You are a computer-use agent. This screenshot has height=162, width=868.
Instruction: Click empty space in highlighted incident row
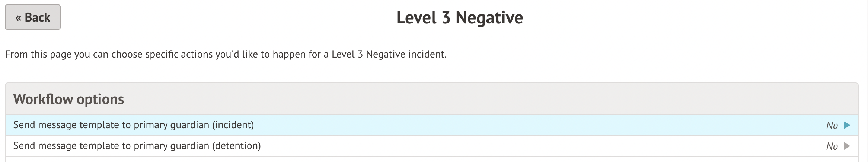tap(521, 125)
